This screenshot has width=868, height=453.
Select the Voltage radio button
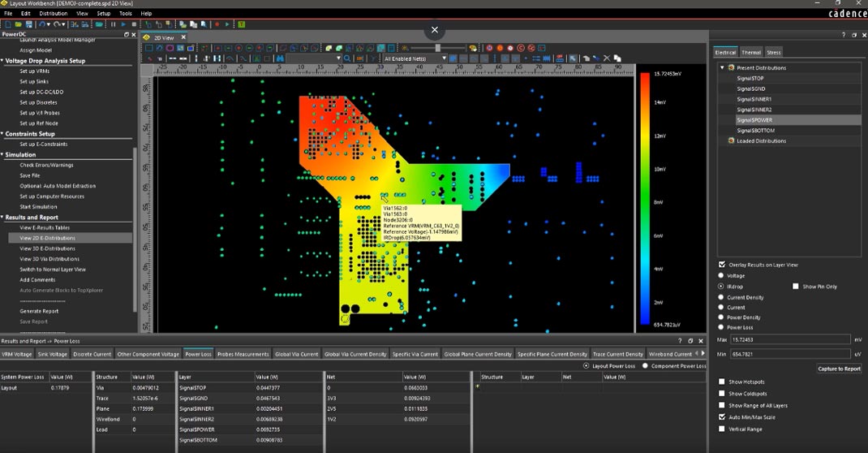tap(720, 275)
